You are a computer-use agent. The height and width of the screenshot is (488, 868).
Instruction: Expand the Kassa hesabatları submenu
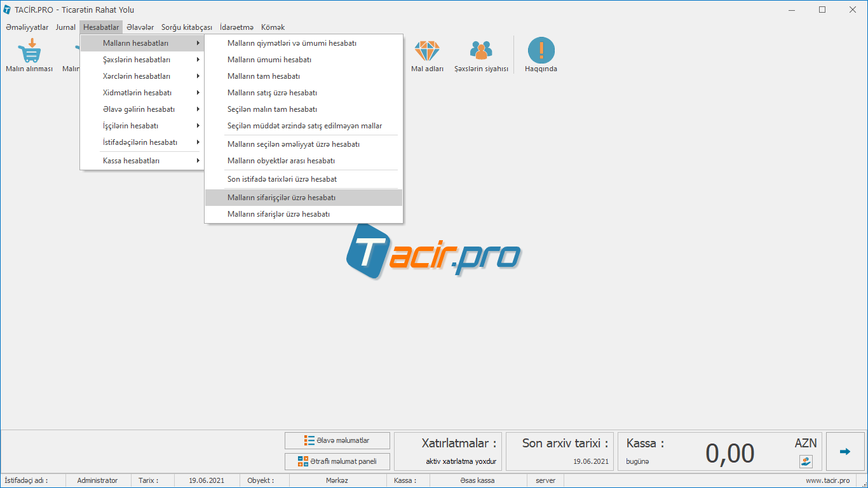(132, 161)
